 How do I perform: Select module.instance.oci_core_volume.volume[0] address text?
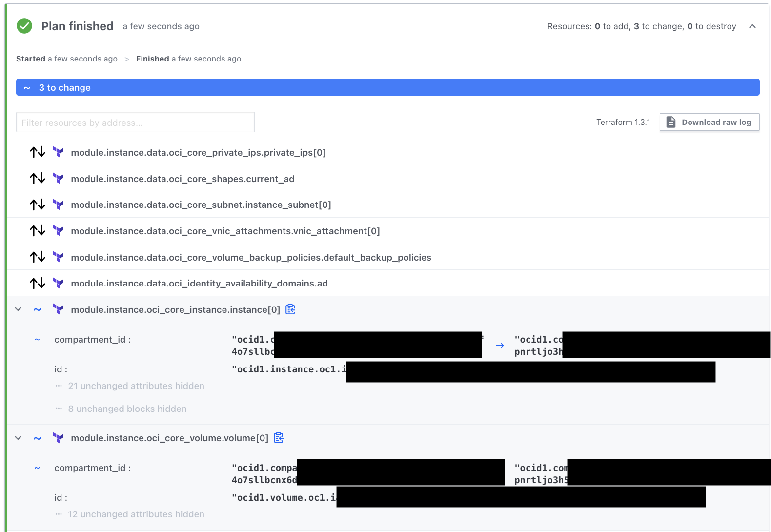170,438
